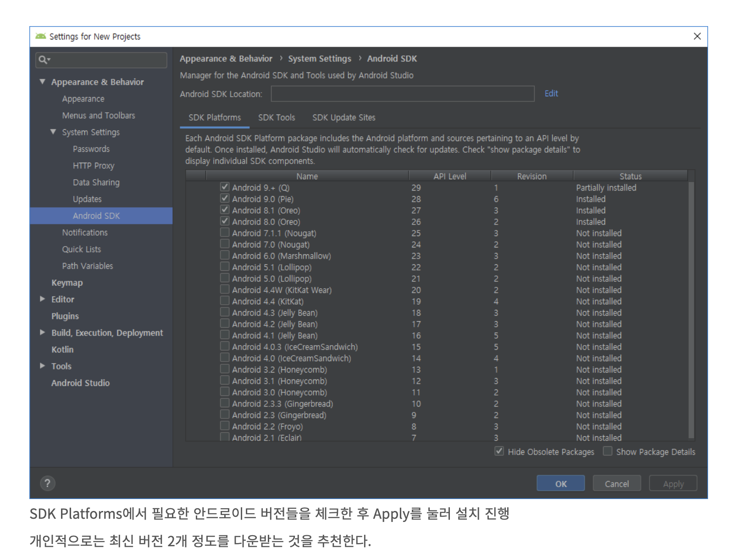Click Android 4.4W (KitKat Wear) row name
This screenshot has width=731, height=560.
[282, 290]
